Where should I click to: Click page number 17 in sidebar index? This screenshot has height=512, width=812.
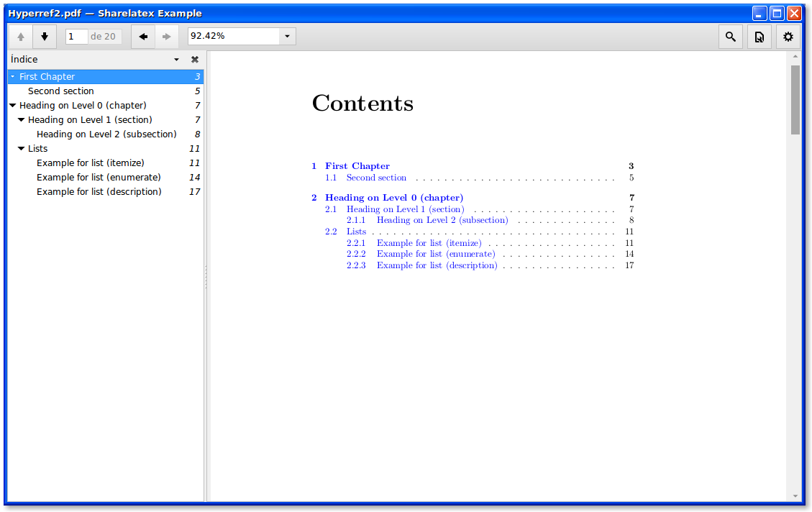pyautogui.click(x=195, y=192)
